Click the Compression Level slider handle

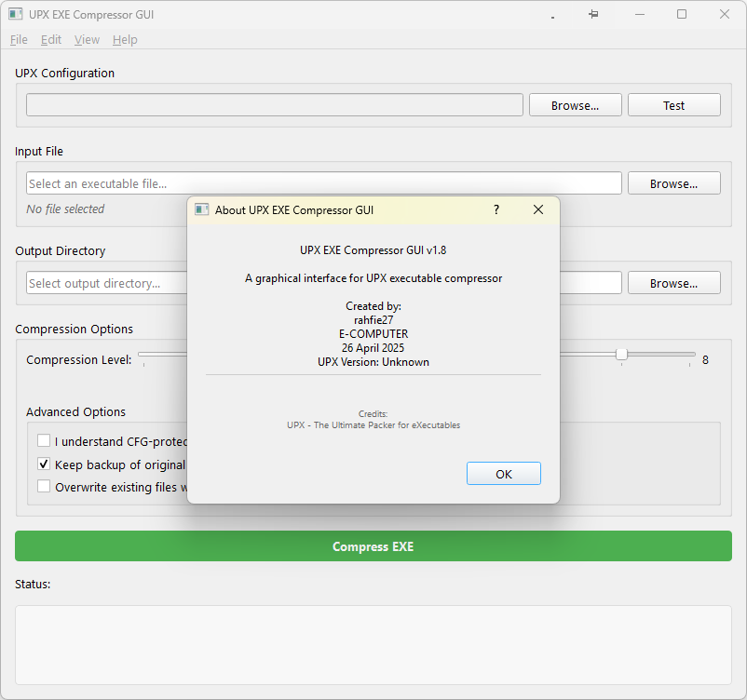coord(621,355)
